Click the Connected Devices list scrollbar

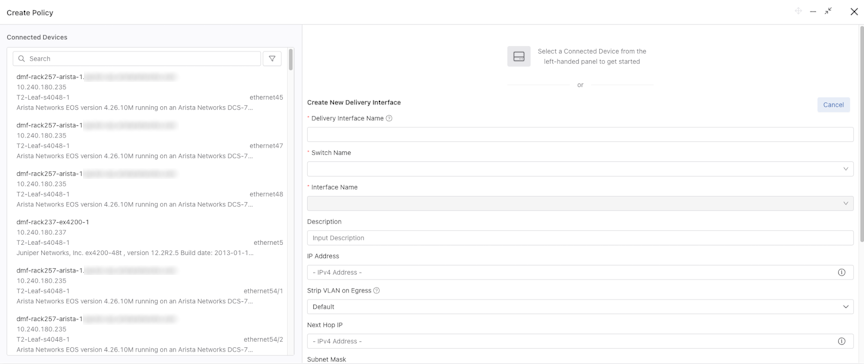pyautogui.click(x=290, y=59)
